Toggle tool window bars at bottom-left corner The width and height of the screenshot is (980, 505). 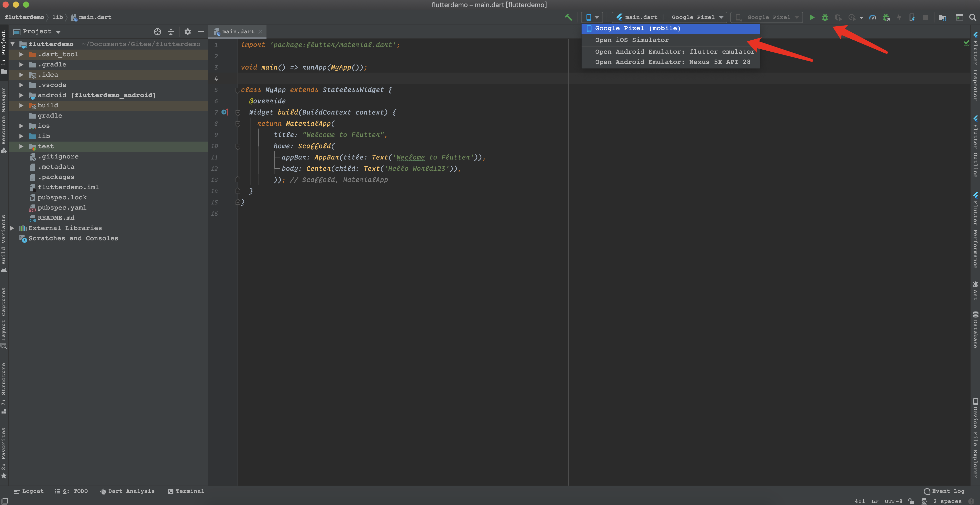tap(5, 501)
